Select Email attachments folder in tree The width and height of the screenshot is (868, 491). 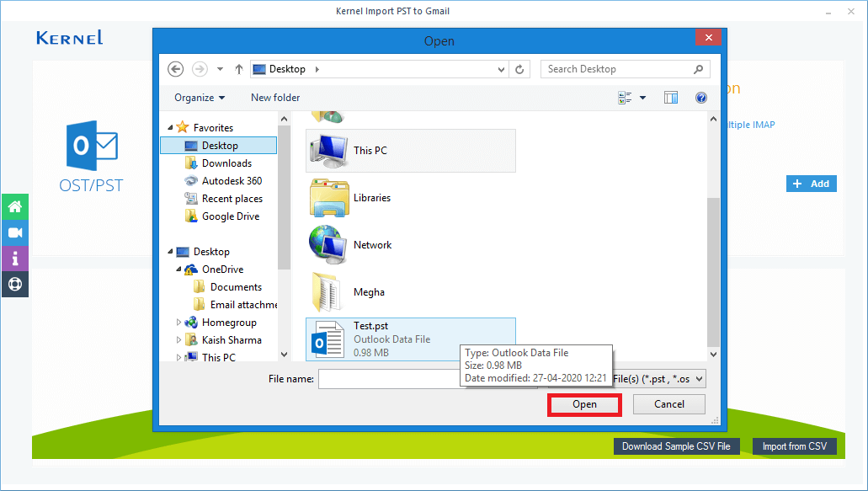243,305
